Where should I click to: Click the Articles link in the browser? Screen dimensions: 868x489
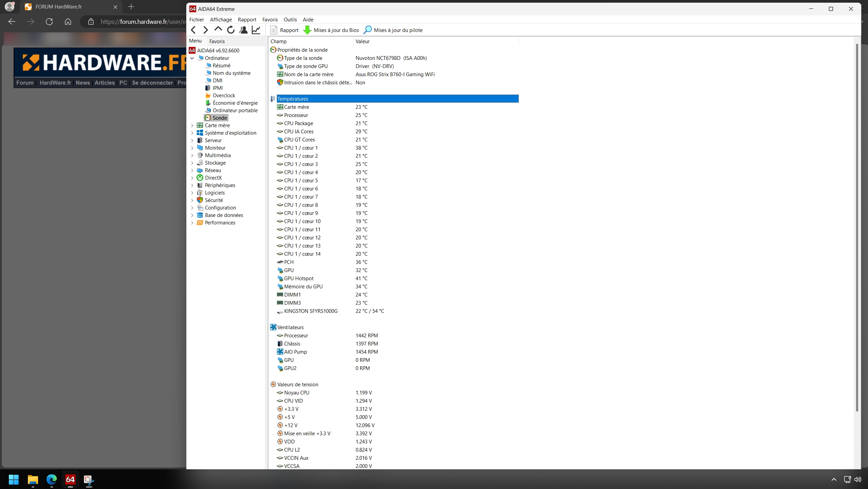(104, 83)
